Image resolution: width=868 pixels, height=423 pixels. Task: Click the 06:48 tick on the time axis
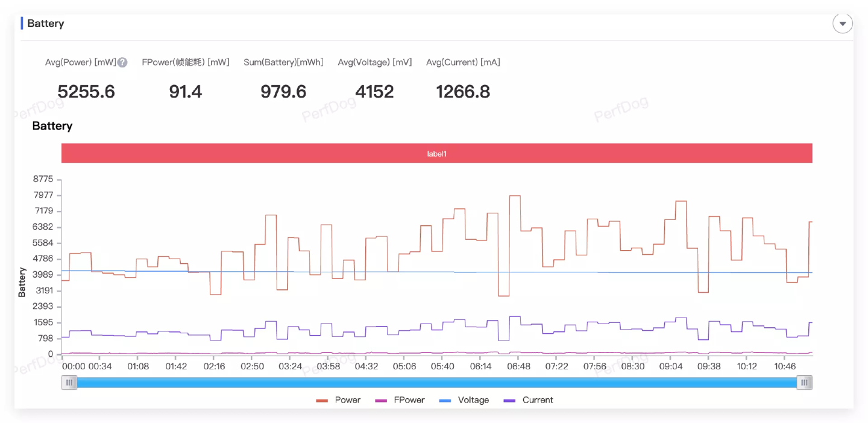click(518, 366)
